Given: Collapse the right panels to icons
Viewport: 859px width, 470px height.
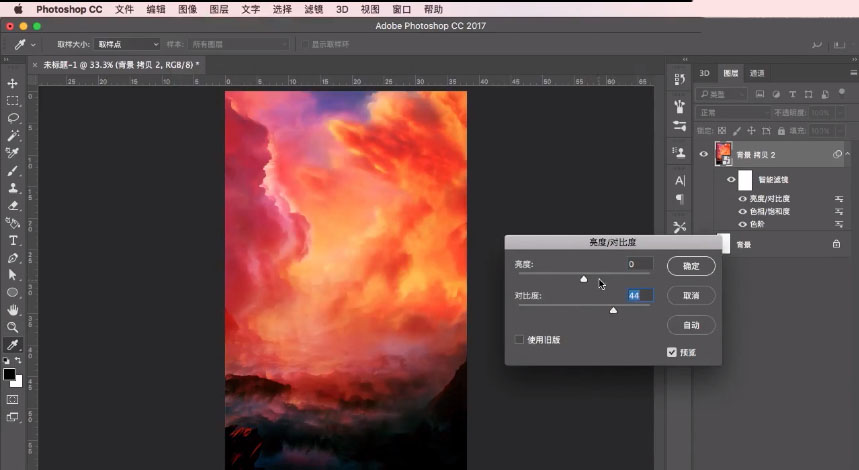Looking at the screenshot, I should point(854,59).
